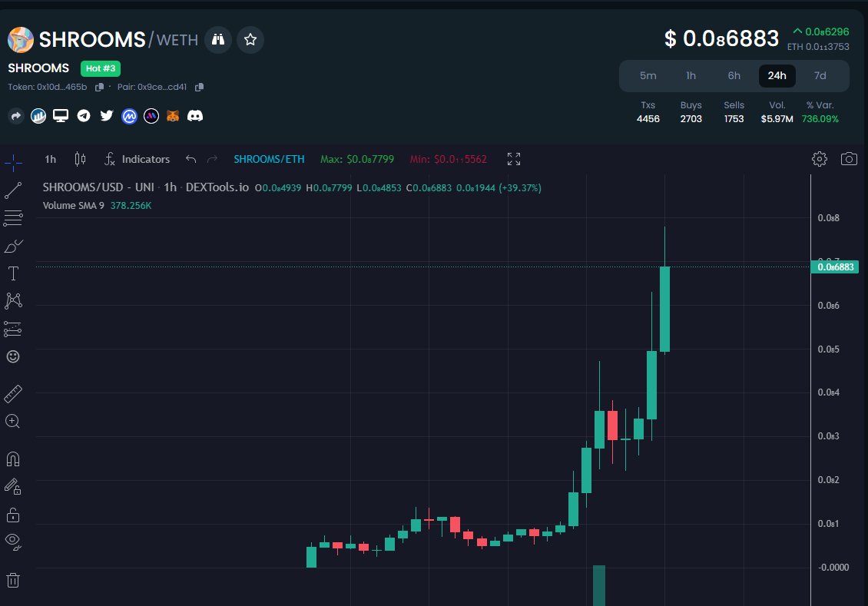Switch chart to SHROOMS/ETH pair

269,160
